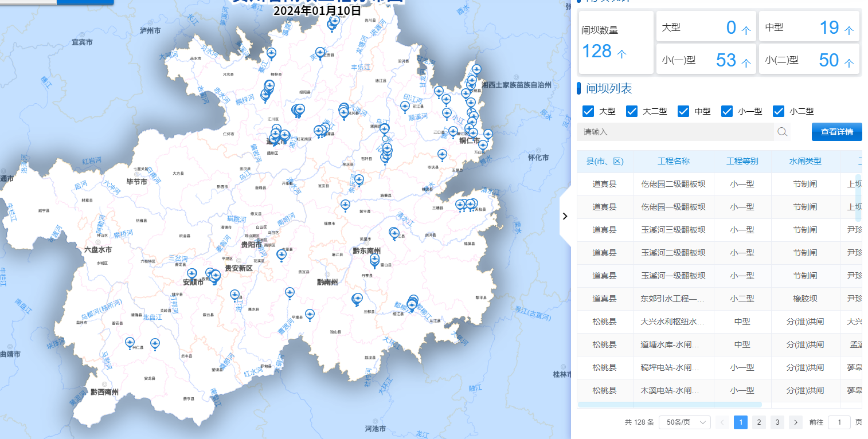Select the 仡佬园二级翻板坝 row name
Screen dimensions: 868x439
[x=674, y=184]
